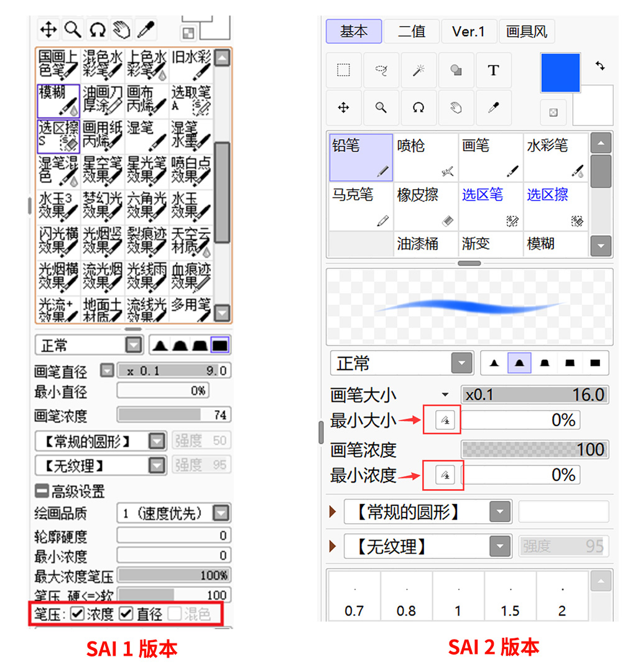Screen dimensions: 638x672
Task: Switch to the 二值 tab in SAI 2
Action: (412, 31)
